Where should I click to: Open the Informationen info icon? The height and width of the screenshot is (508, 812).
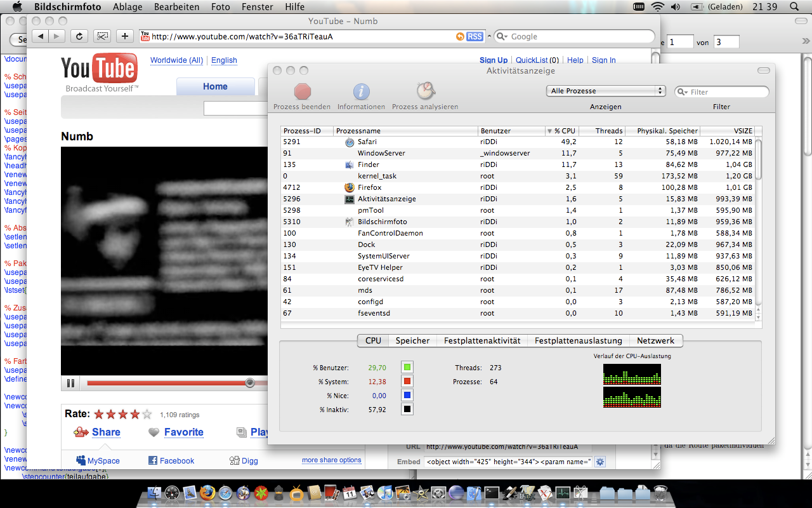[362, 91]
